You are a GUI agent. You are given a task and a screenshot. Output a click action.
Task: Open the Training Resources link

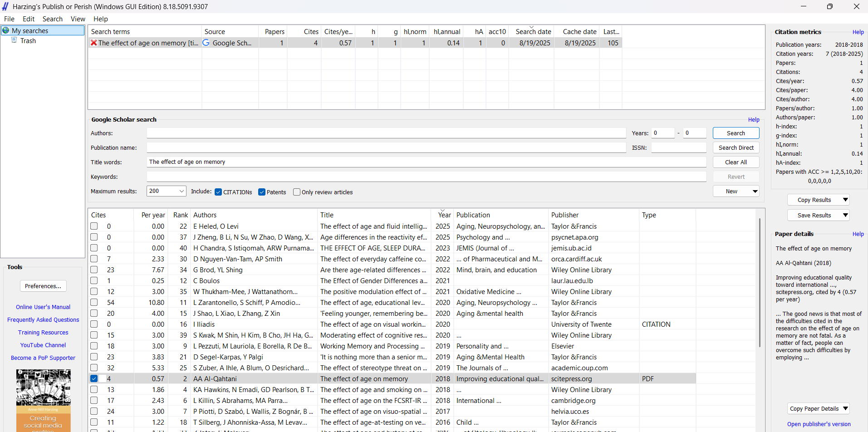point(43,332)
